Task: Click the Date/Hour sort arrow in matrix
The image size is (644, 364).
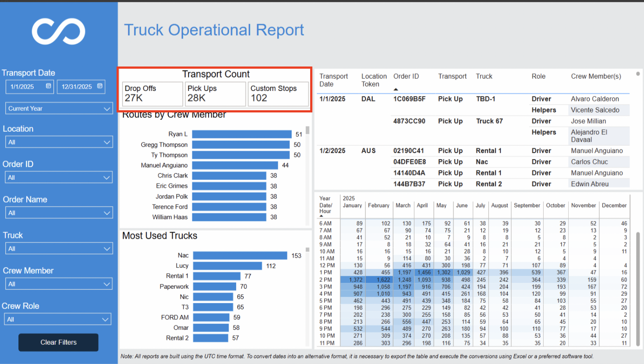Action: [x=321, y=216]
